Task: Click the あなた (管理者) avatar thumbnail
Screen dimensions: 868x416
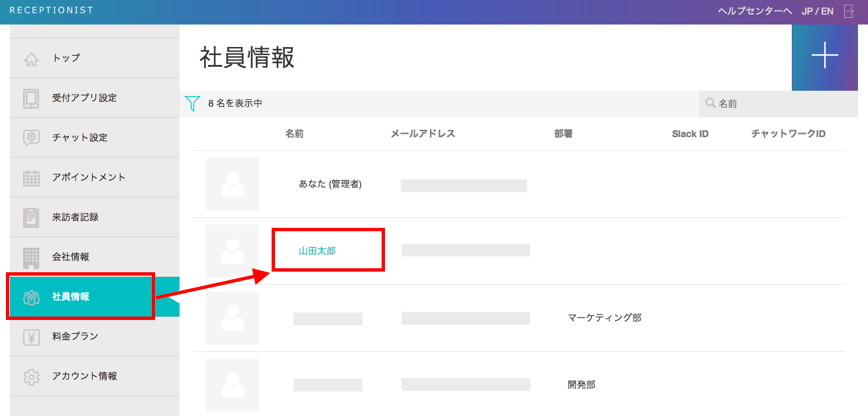Action: (x=232, y=184)
